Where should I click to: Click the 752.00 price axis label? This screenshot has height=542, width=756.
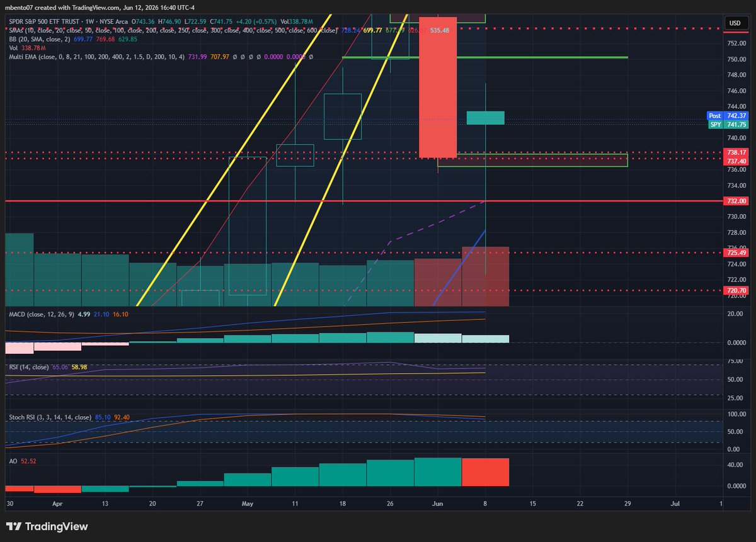pyautogui.click(x=736, y=43)
